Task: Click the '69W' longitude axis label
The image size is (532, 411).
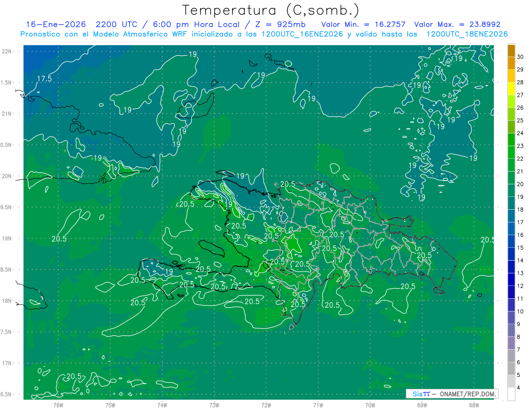Action: [x=422, y=405]
